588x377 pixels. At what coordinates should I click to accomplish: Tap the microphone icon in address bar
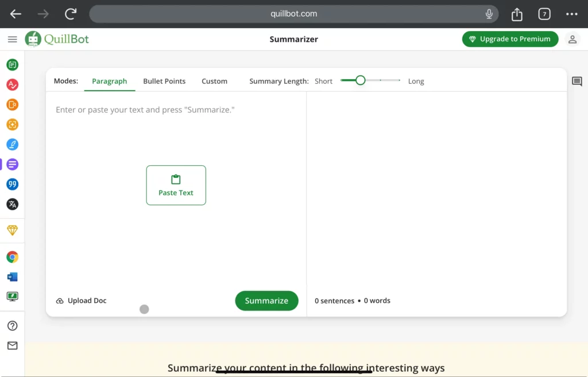click(489, 14)
